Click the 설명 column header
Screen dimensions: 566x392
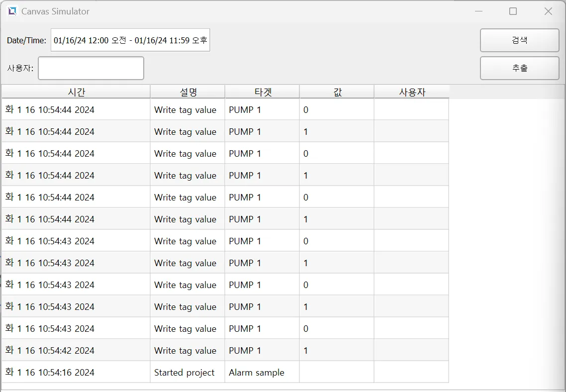188,92
